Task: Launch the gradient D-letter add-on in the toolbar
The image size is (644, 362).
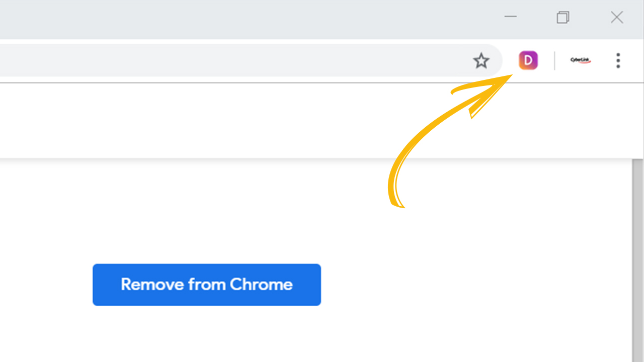Action: tap(528, 60)
